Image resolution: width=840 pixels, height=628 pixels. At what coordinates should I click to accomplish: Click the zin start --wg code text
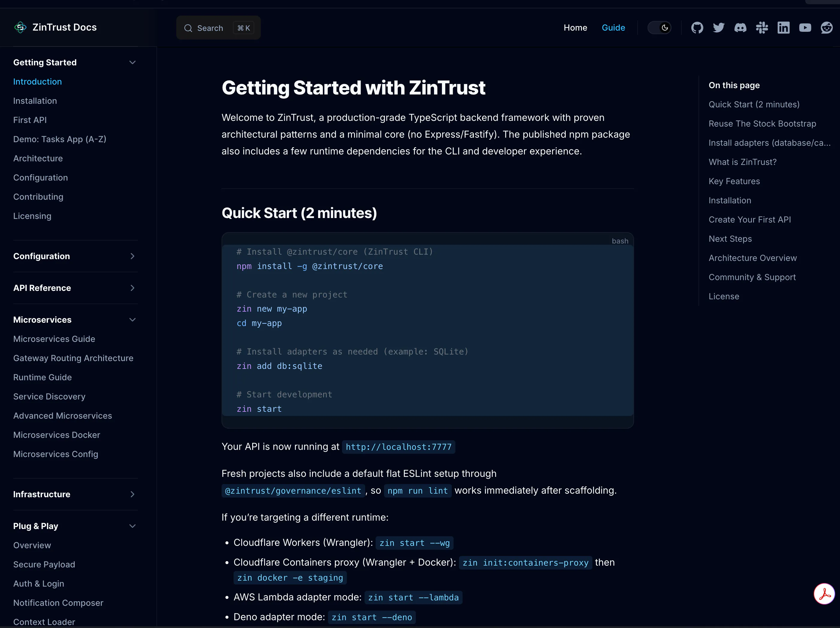click(414, 543)
